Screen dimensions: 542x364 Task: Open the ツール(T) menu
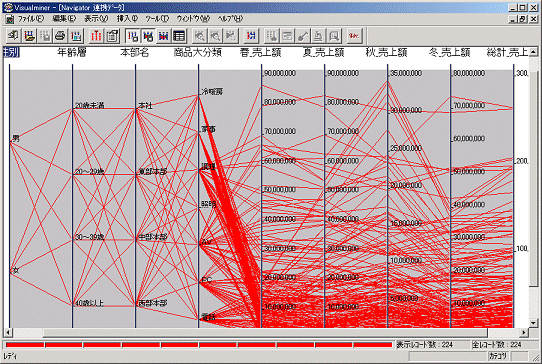157,19
